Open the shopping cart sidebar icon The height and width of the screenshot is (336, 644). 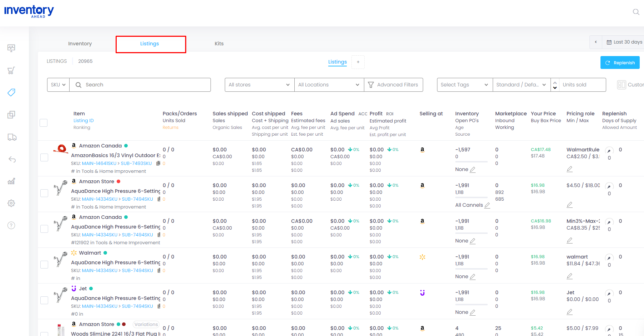pos(11,70)
